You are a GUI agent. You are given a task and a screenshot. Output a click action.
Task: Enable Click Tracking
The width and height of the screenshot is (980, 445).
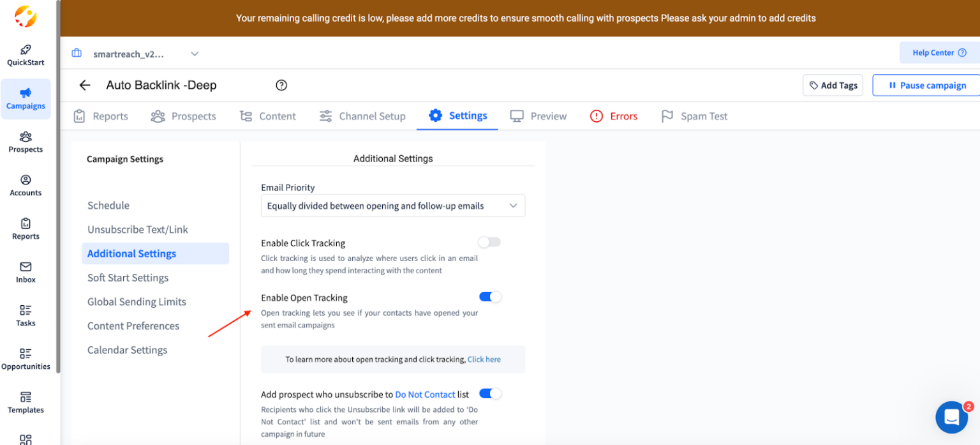489,242
